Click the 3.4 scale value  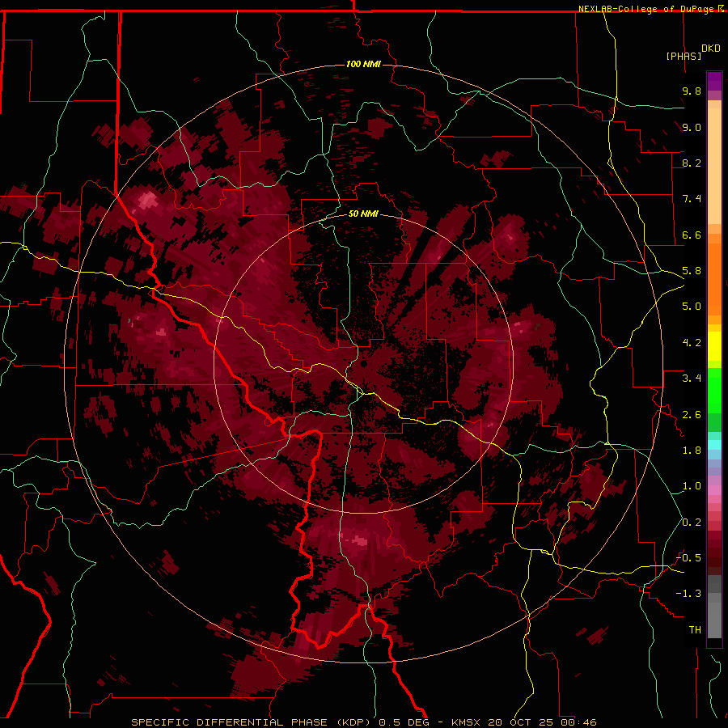point(692,379)
